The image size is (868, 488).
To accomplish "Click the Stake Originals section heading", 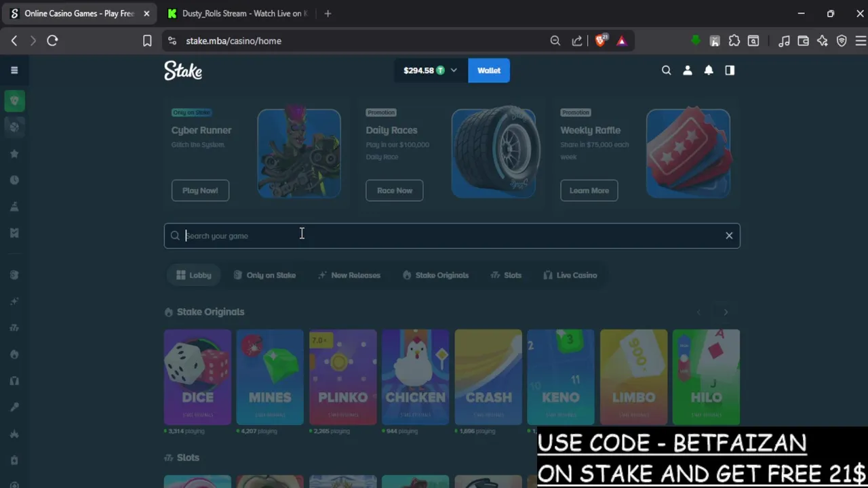I will click(x=210, y=312).
